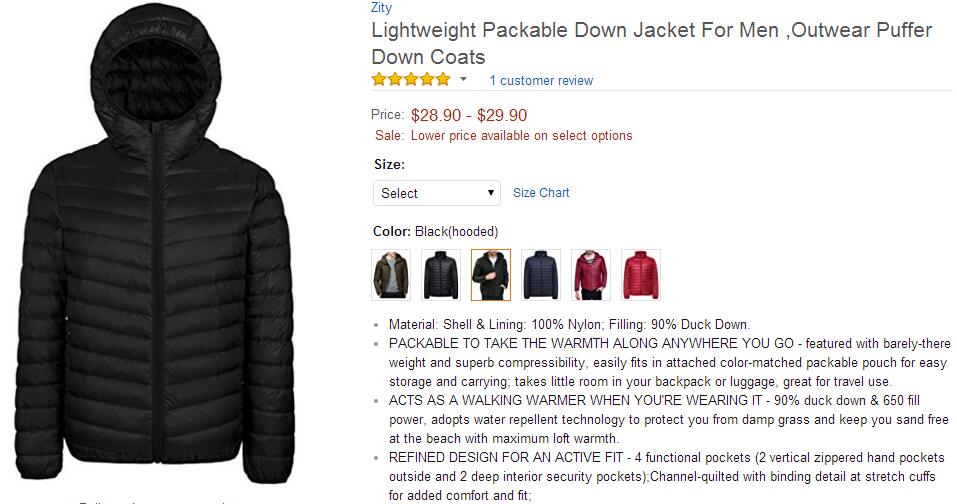Click the five-star rating icons
The image size is (957, 504).
[411, 79]
